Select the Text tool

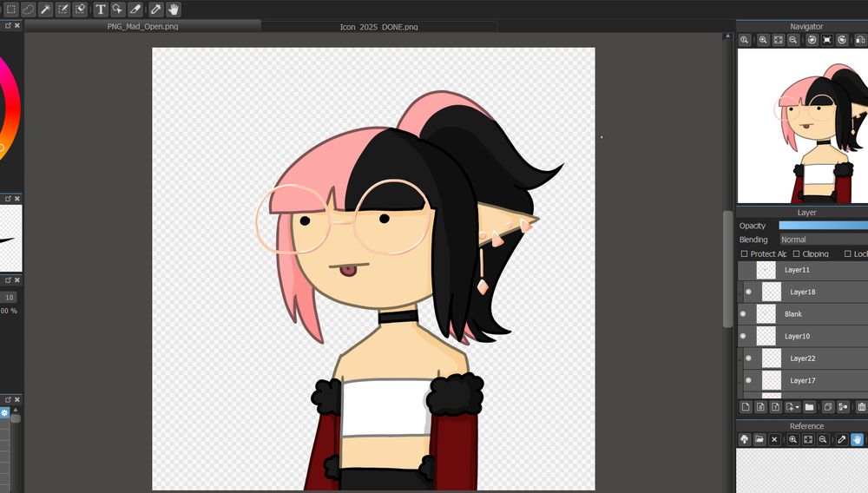click(100, 9)
